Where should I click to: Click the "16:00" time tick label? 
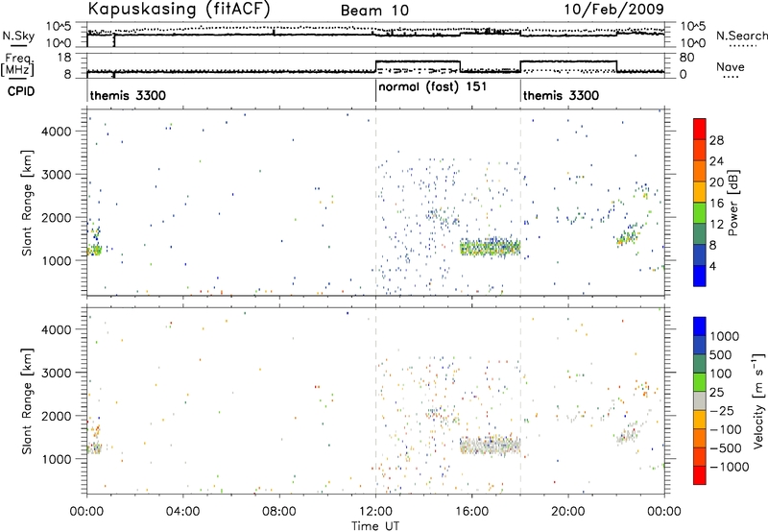point(471,512)
